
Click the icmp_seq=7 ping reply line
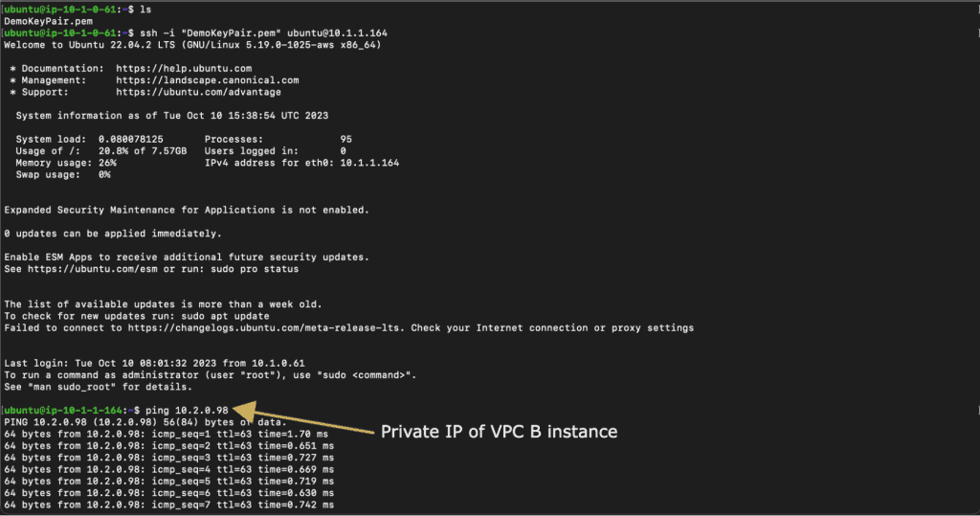(168, 505)
